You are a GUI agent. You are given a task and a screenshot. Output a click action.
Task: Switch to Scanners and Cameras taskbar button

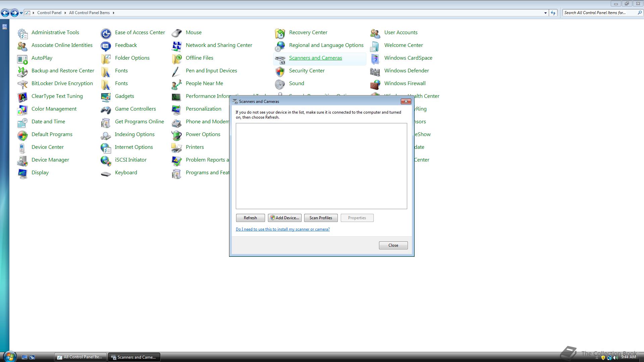tap(134, 357)
